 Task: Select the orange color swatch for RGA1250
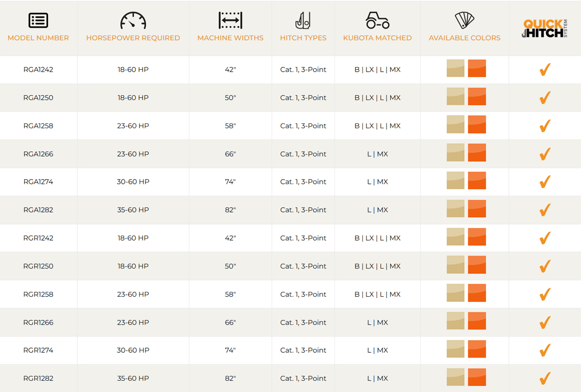(477, 97)
